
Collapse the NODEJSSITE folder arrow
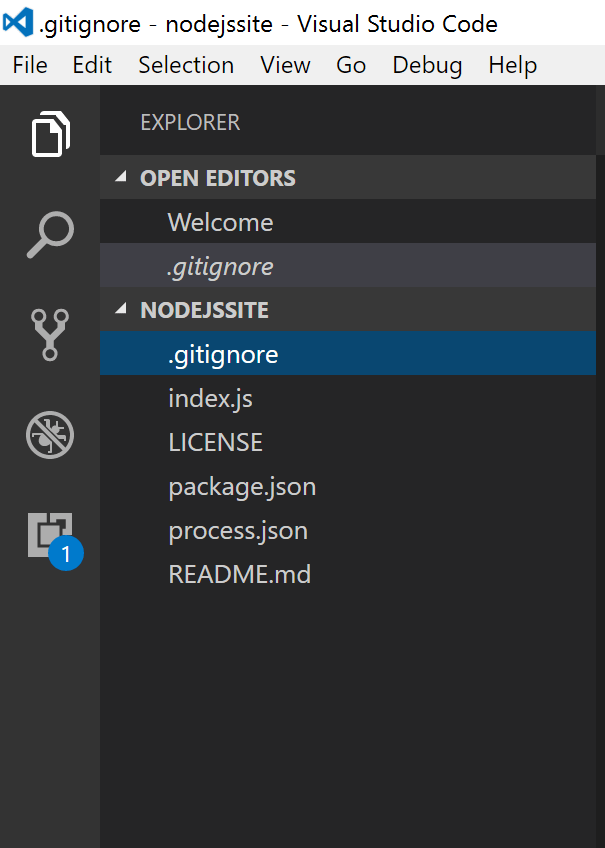tap(121, 308)
